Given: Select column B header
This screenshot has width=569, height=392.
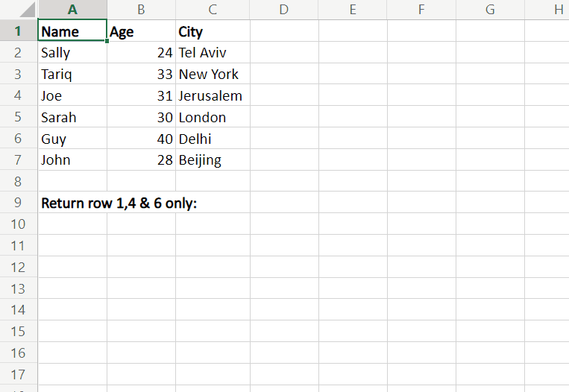Looking at the screenshot, I should (141, 10).
